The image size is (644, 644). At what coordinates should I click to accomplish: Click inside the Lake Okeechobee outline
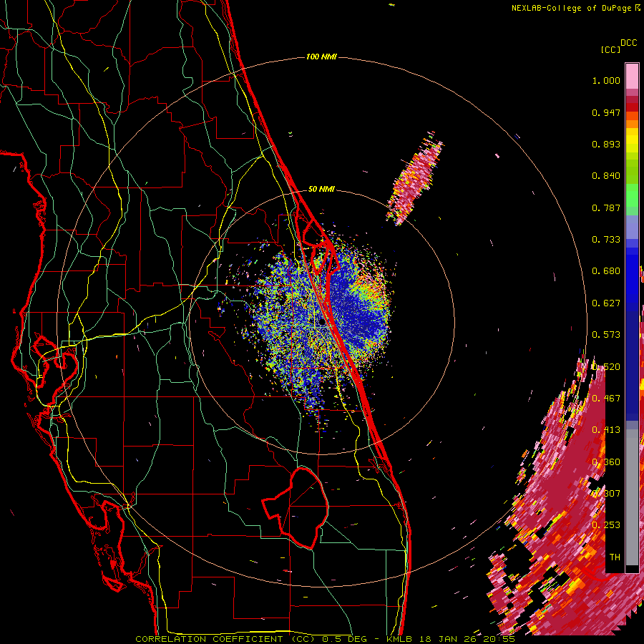[302, 507]
